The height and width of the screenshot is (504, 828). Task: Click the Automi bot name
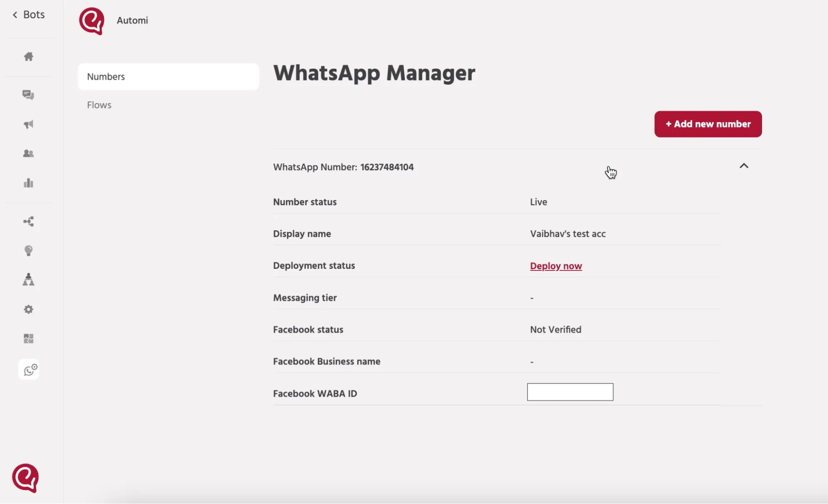click(132, 20)
